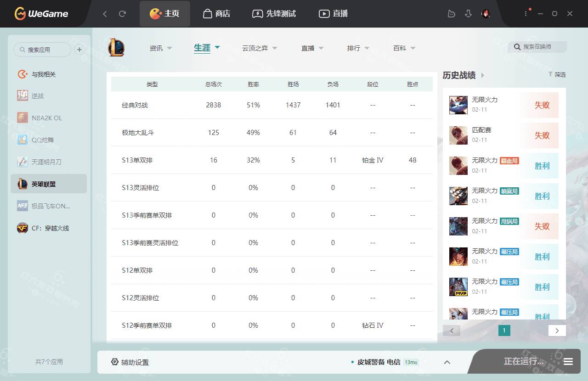
Task: Click the League of Legends logo
Action: click(x=116, y=48)
